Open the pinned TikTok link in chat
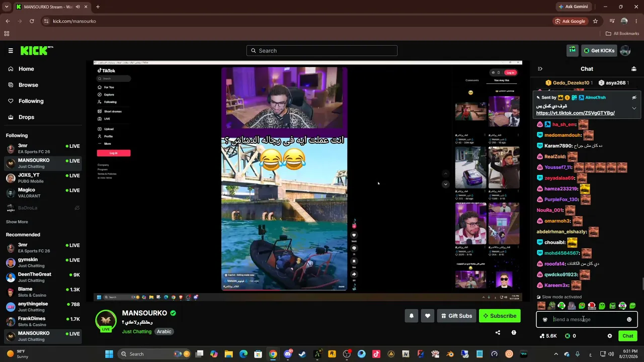Viewport: 644px width, 362px height. [575, 113]
